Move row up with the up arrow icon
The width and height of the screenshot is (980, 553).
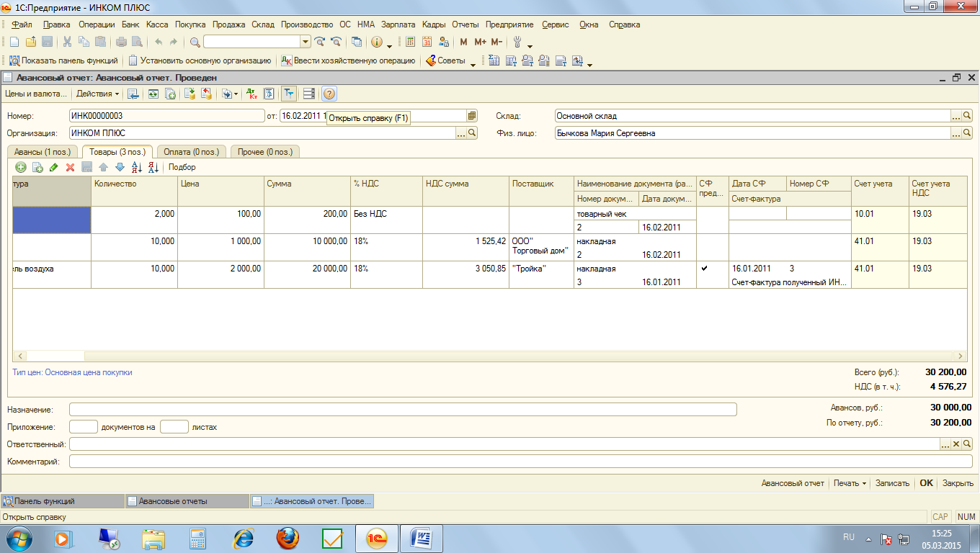tap(103, 167)
